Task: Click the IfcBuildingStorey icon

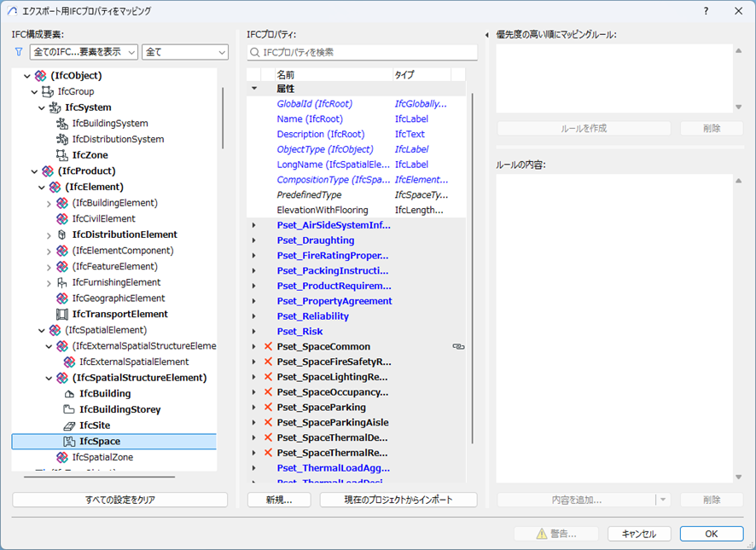Action: click(69, 409)
